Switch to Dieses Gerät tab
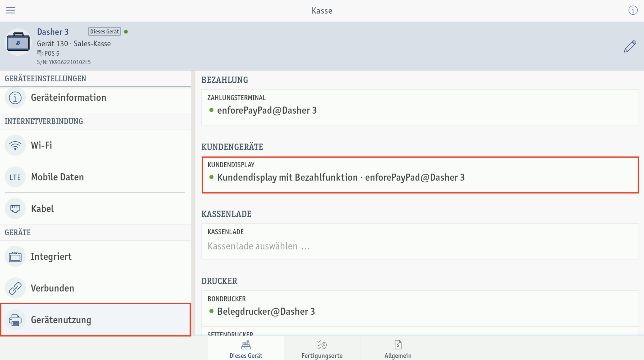Viewport: 644px width, 360px height. [x=246, y=348]
